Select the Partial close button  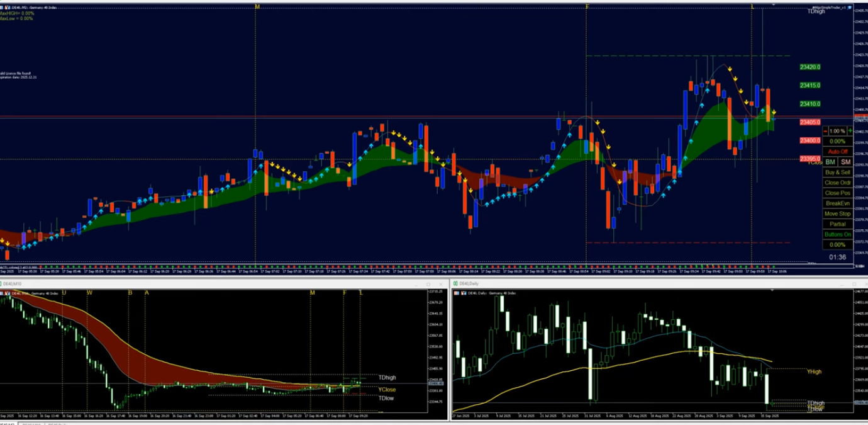[x=837, y=224]
